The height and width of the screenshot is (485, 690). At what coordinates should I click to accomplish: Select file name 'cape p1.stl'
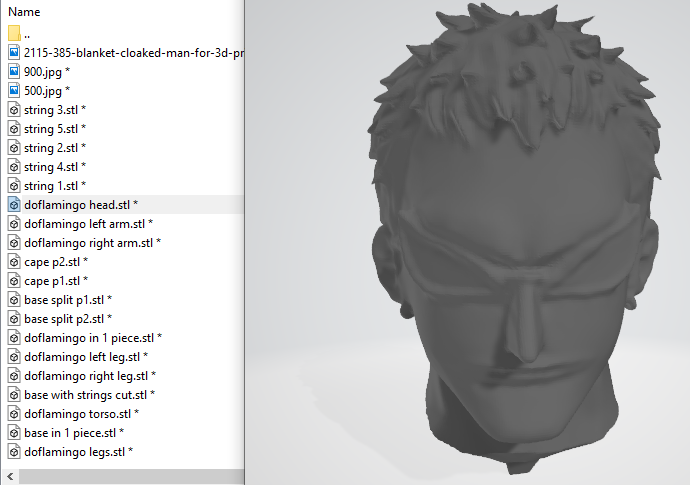[x=52, y=281]
